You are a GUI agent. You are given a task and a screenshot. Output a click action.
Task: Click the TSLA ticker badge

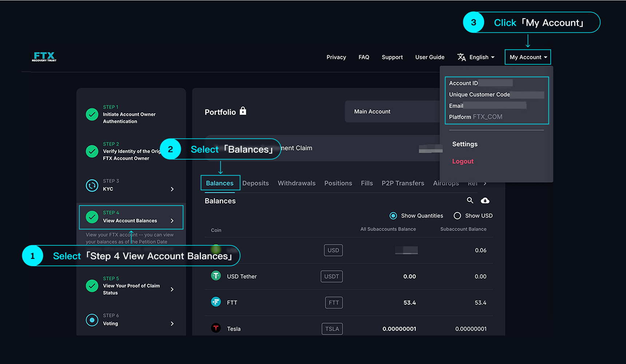click(x=332, y=329)
